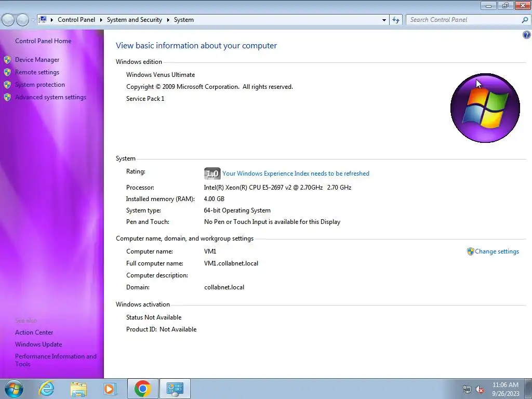Click the Forward navigation button
The width and height of the screenshot is (532, 399).
(22, 20)
